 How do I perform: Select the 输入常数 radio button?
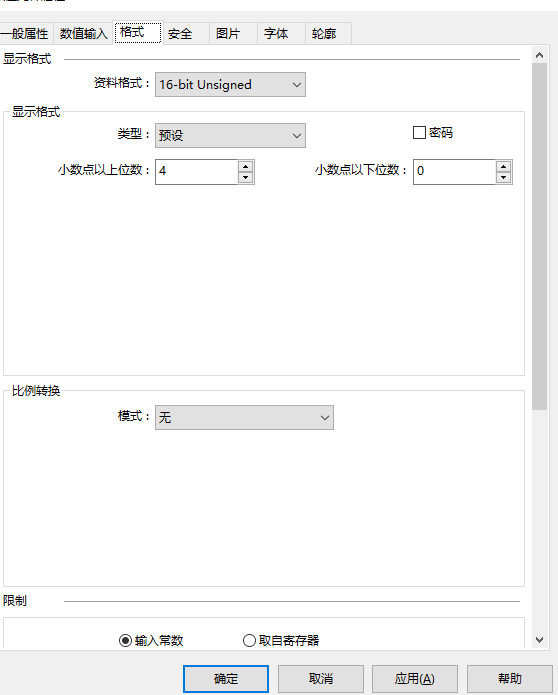pos(125,640)
